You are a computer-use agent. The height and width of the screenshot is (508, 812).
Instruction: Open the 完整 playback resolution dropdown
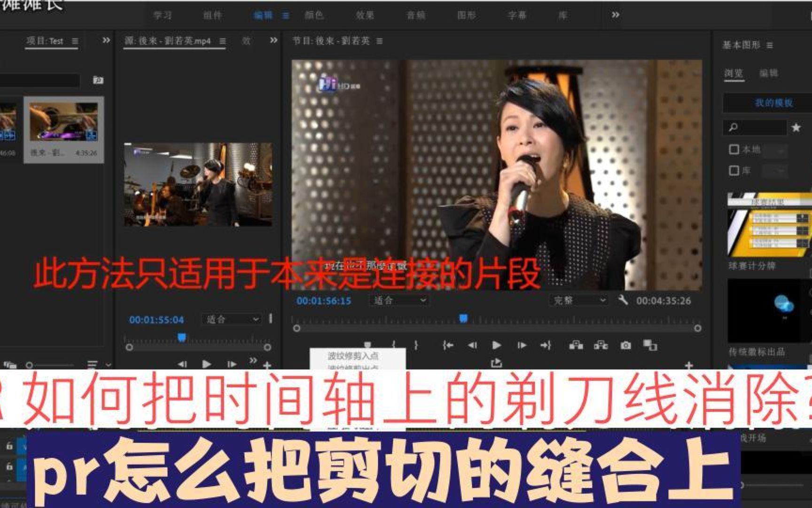pyautogui.click(x=578, y=300)
